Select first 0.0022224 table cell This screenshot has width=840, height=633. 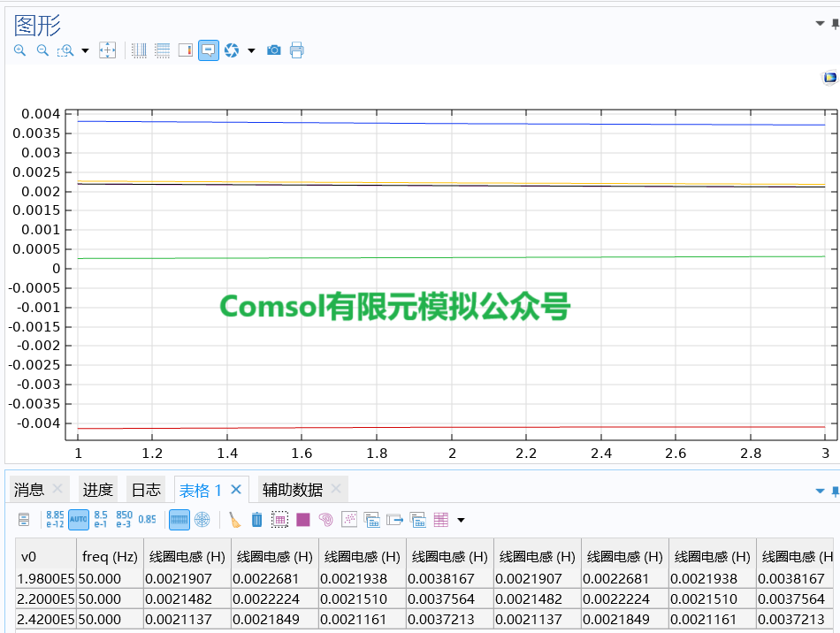tap(275, 599)
